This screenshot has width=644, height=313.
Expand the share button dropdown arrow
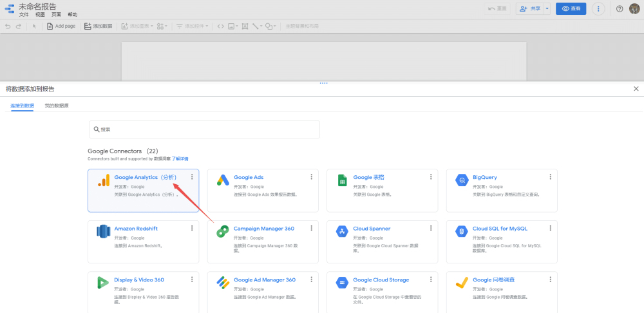(x=547, y=9)
